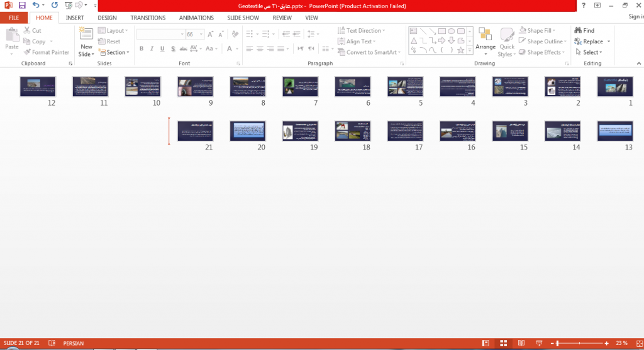Viewport: 644px width, 350px height.
Task: Click the Save icon in quick access toolbar
Action: [x=22, y=6]
